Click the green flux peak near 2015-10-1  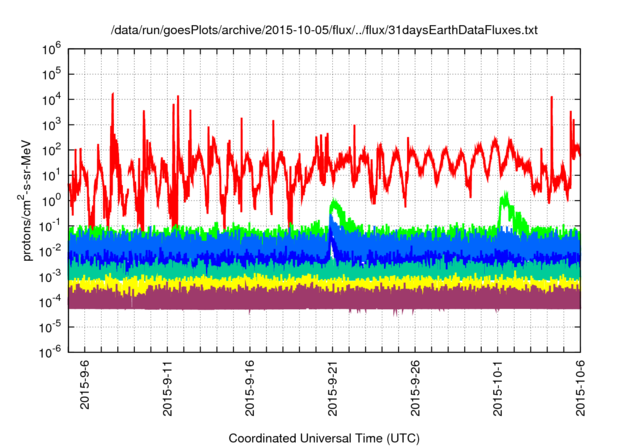[505, 201]
